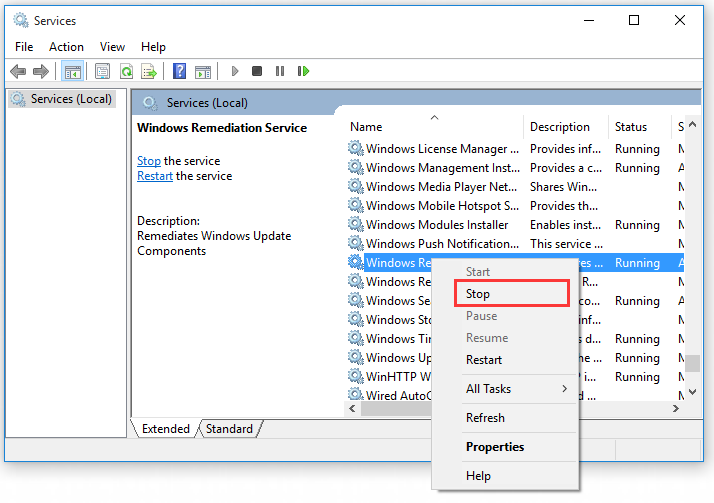Click the vertical scrollbar thumb
Viewport: 714px width, 503px height.
(x=693, y=363)
